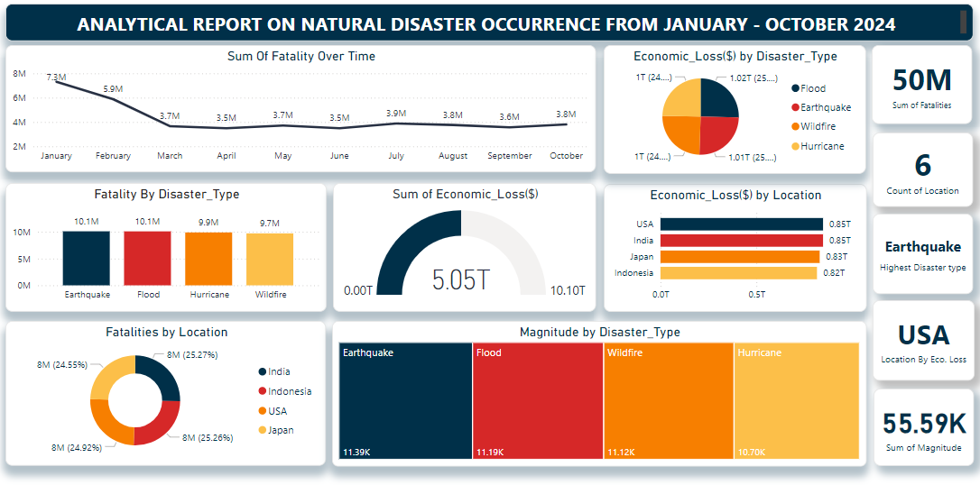Click the navy Flood slice of Economic_Loss pie
Image resolution: width=980 pixels, height=485 pixels.
point(717,100)
